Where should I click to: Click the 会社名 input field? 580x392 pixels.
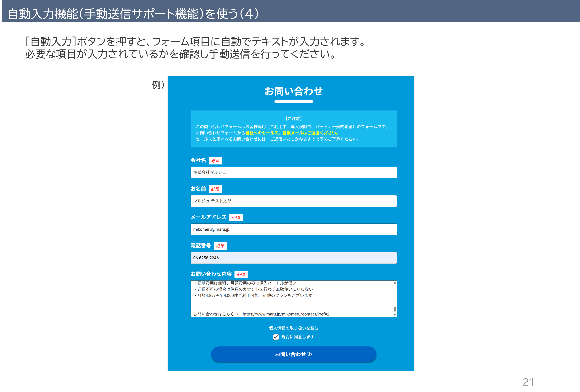click(294, 173)
